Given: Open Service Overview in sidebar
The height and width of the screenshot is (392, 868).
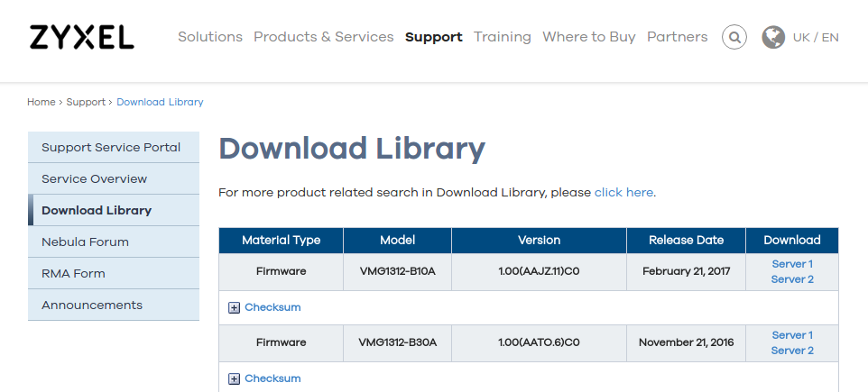Looking at the screenshot, I should tap(114, 179).
